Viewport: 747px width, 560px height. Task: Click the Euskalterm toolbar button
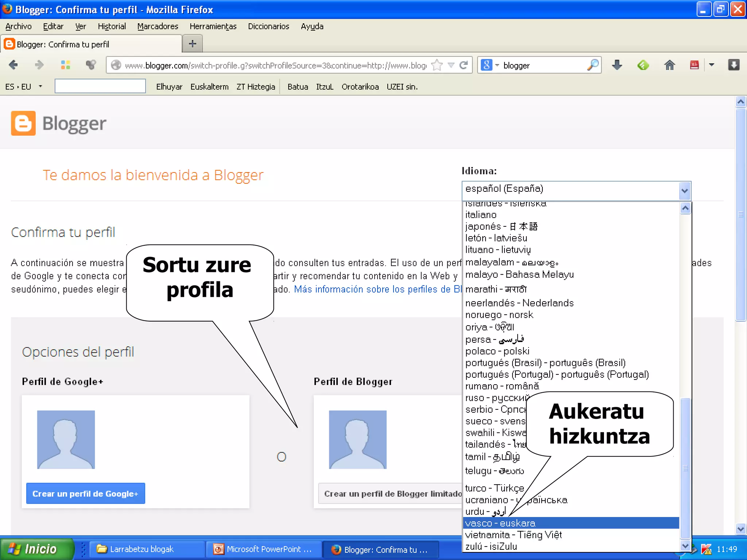point(209,87)
